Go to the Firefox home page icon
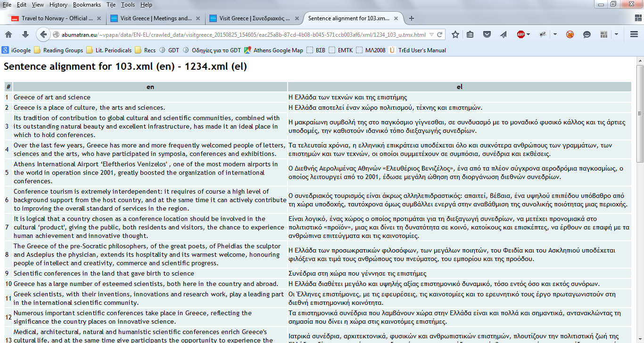Screen dimensions: 644x343 pos(8,34)
